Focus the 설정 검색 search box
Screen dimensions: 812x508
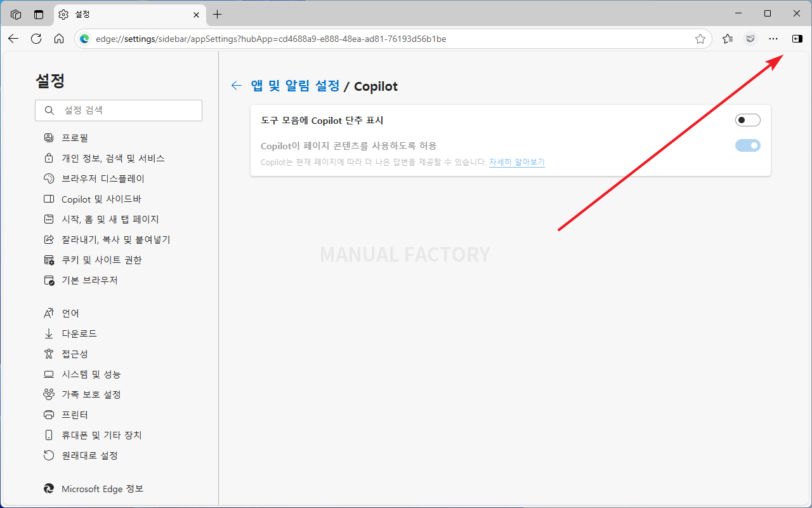tap(119, 110)
